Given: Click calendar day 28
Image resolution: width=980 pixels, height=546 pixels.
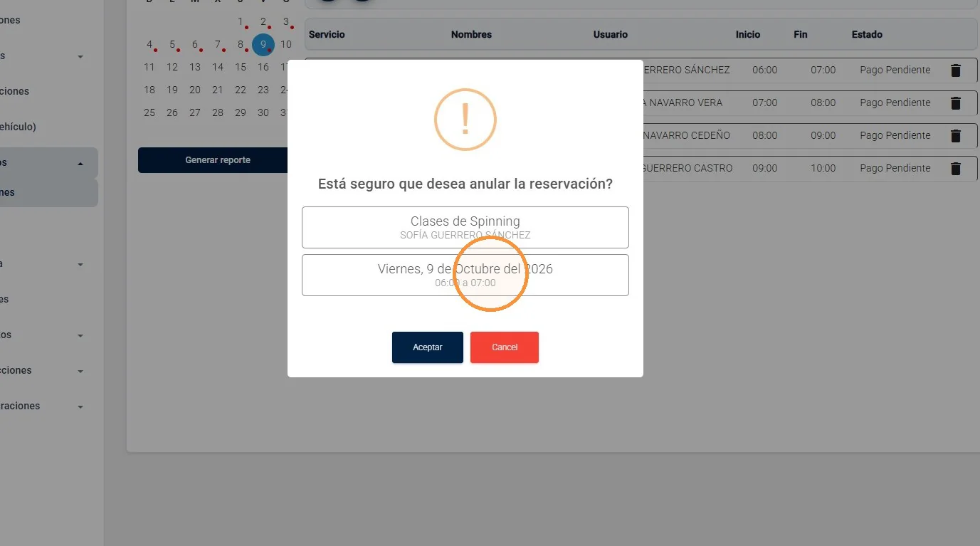Looking at the screenshot, I should [x=218, y=112].
